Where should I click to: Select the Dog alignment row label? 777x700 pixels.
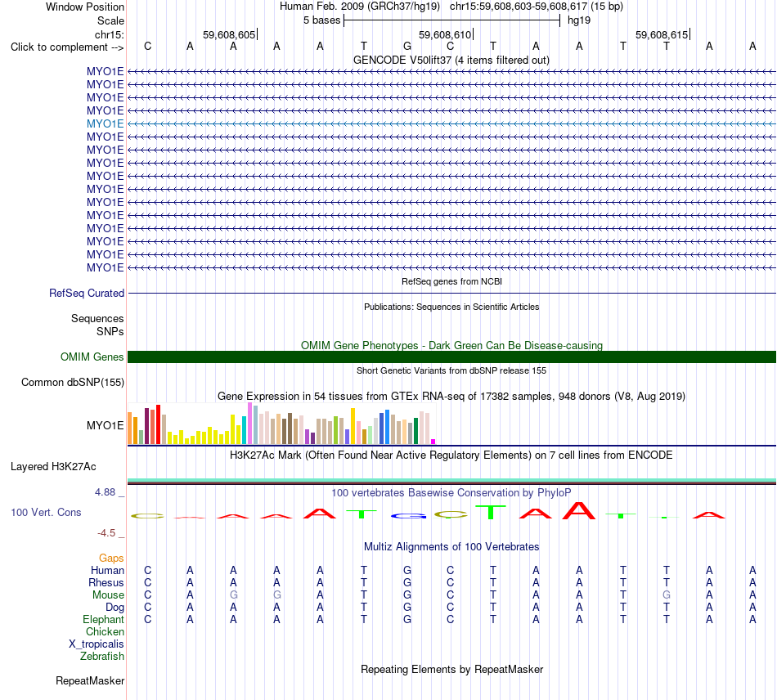[115, 608]
